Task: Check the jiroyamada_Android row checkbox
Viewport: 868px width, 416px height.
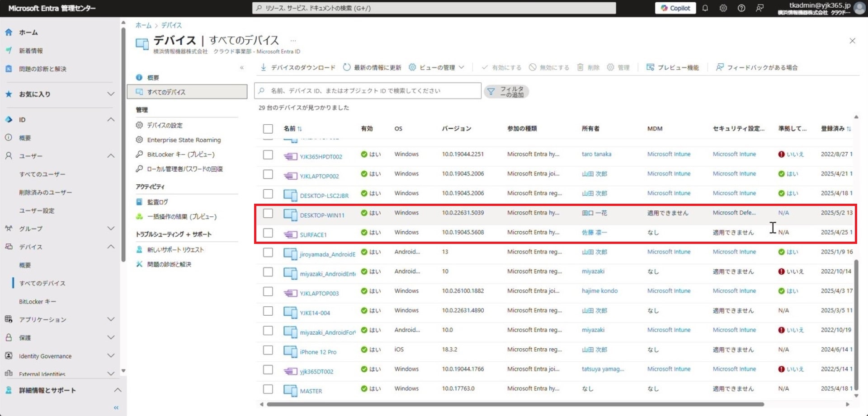Action: 268,252
